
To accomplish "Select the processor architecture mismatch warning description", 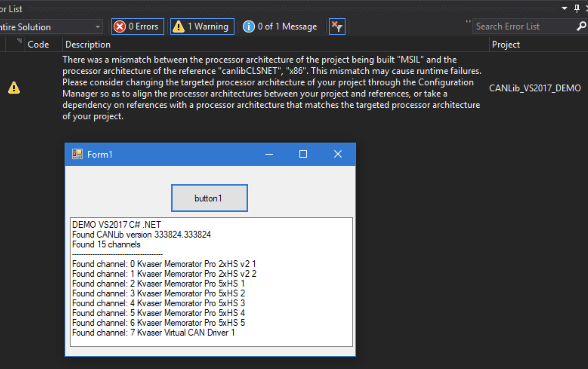I will pos(272,88).
